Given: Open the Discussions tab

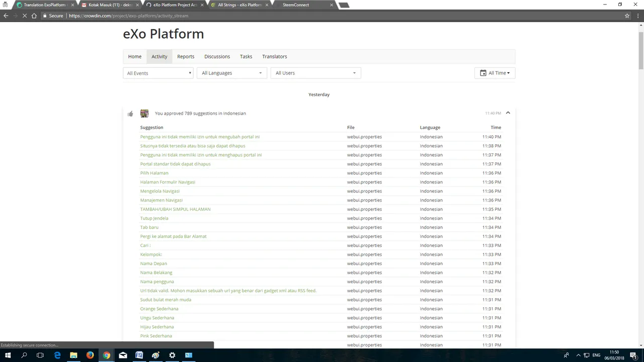Looking at the screenshot, I should tap(217, 56).
